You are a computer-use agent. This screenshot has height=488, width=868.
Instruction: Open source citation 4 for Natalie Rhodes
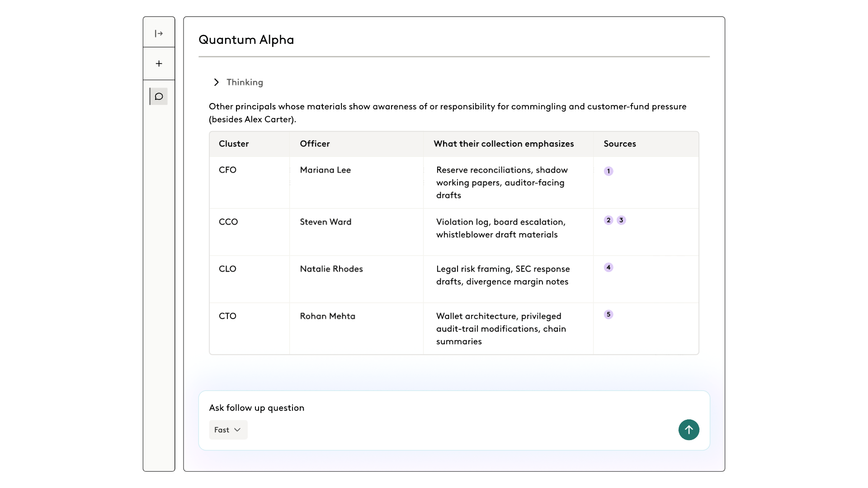(x=609, y=267)
